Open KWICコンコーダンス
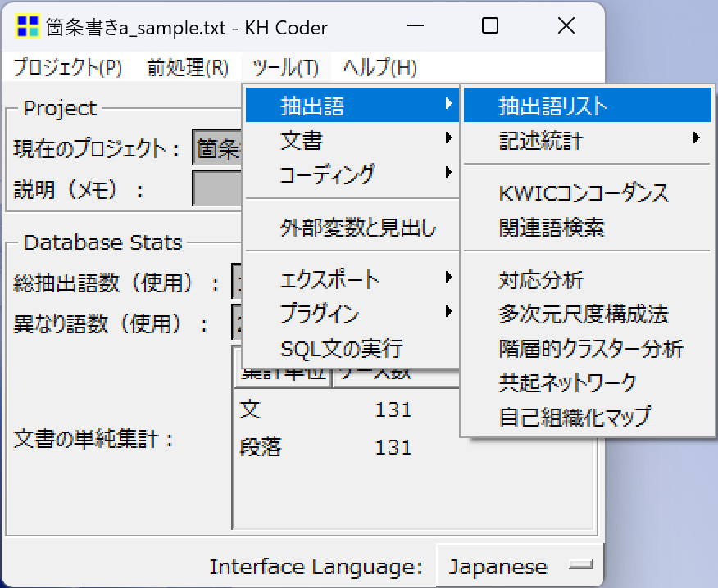The height and width of the screenshot is (588, 718). point(588,192)
